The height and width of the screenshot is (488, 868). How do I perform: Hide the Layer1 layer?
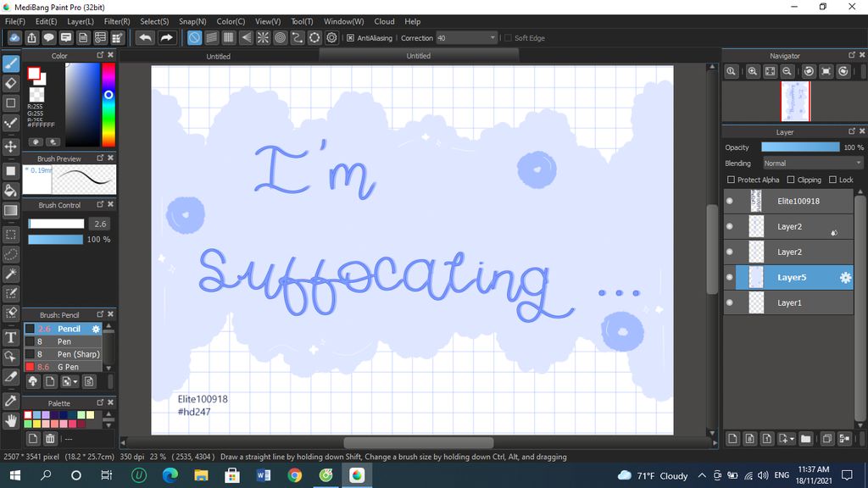pos(730,303)
